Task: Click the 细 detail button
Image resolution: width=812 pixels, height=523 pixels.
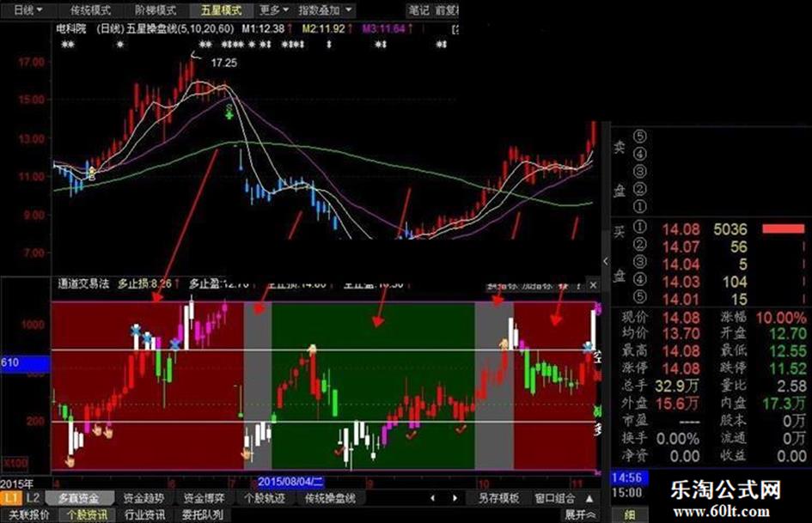Action: click(x=630, y=515)
